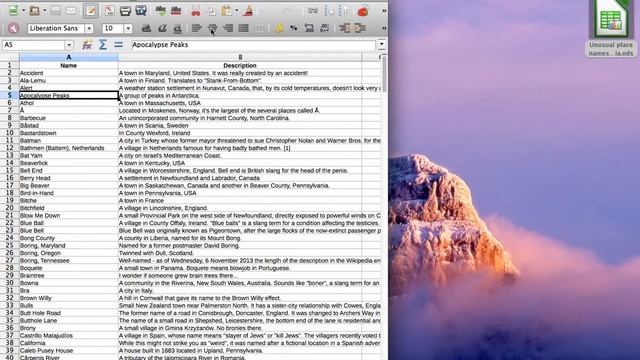Toggle Edit File mode
Viewport: 640px width, 360px height.
pos(91,11)
